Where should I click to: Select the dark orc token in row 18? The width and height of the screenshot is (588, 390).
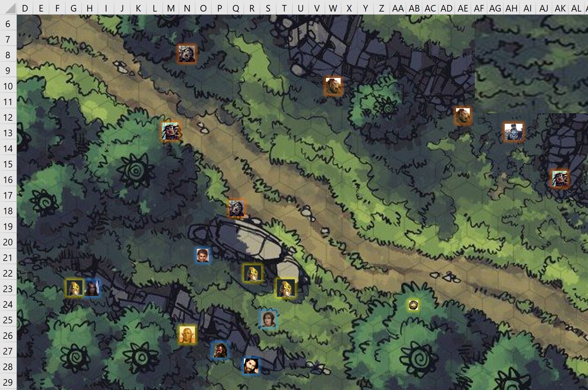tap(236, 208)
